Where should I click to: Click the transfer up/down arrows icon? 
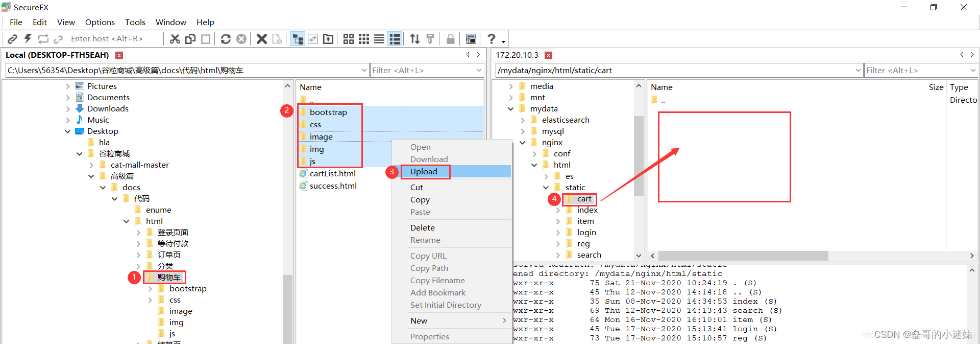click(x=415, y=39)
